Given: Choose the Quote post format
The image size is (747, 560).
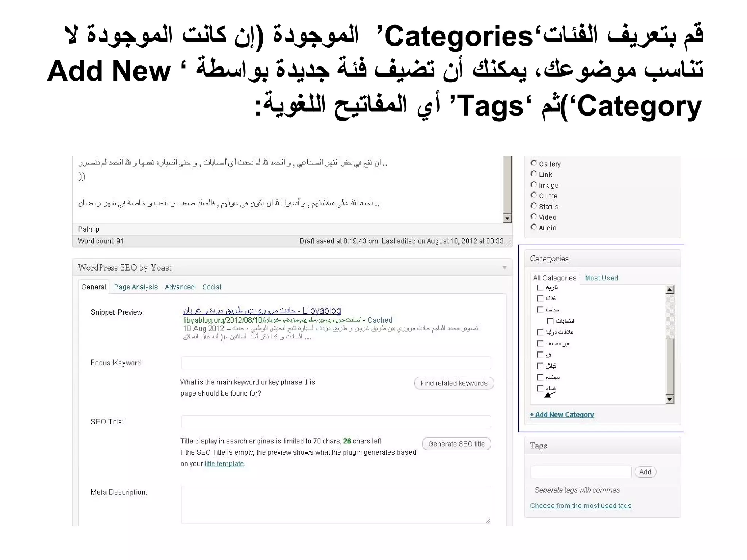Looking at the screenshot, I should (534, 195).
